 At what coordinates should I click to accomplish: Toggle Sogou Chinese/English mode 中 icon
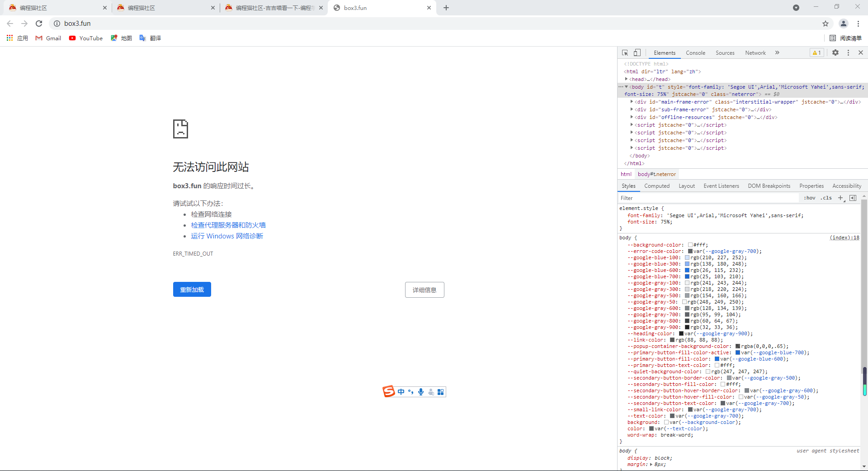pos(401,392)
